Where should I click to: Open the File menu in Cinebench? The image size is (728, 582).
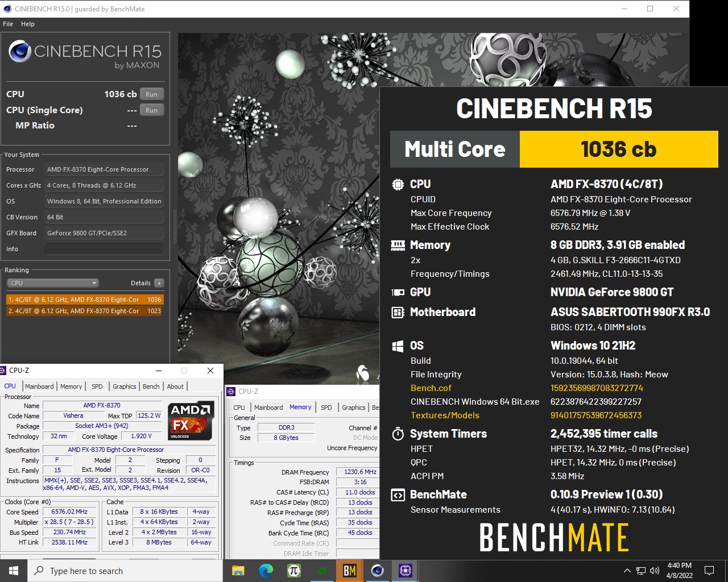(8, 24)
